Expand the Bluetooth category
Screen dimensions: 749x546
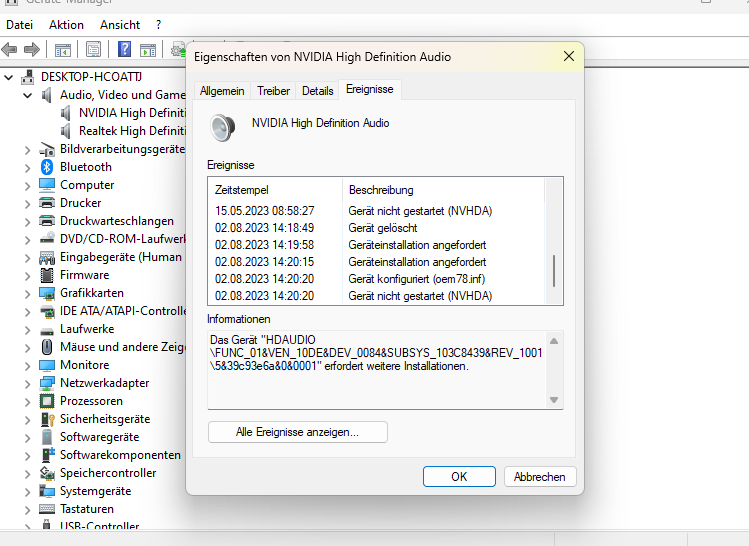point(28,168)
